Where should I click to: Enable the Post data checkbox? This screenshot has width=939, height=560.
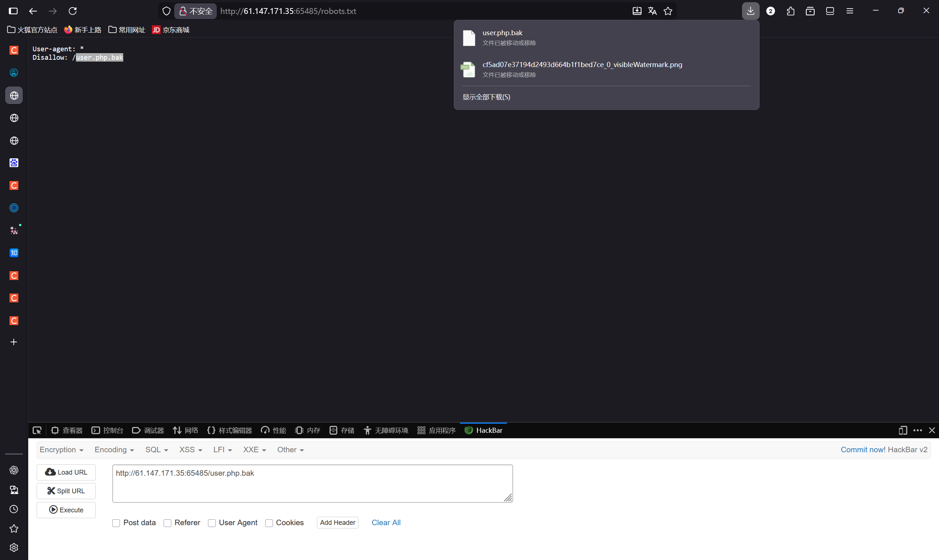click(x=116, y=523)
